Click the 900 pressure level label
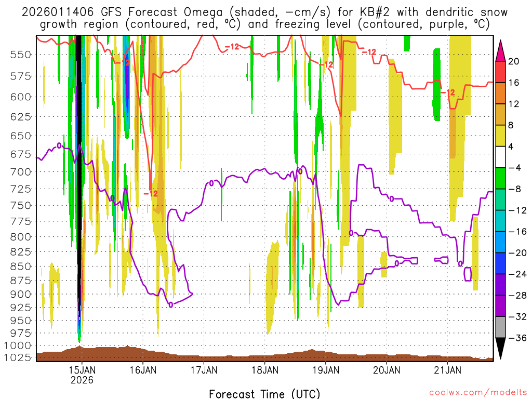 click(21, 294)
